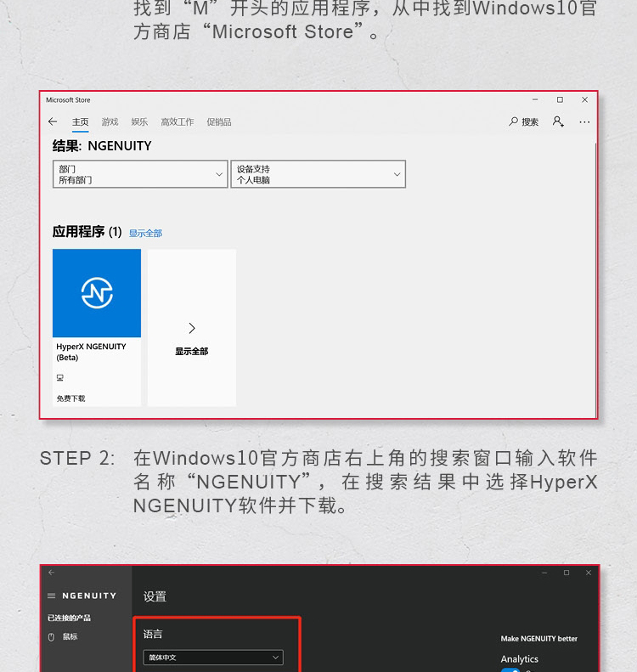Click the back arrow in the NGENUITY window
The height and width of the screenshot is (672, 637).
[52, 573]
